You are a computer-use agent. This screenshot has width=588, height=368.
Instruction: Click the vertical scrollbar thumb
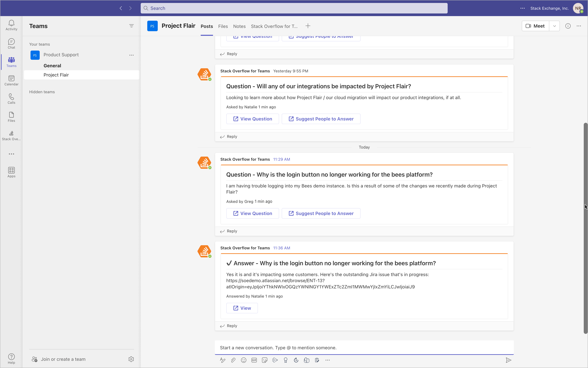coord(586,228)
